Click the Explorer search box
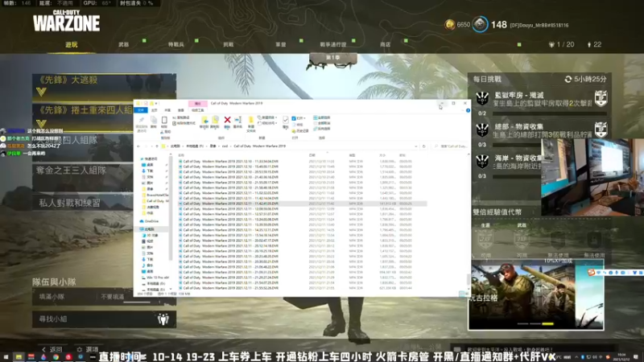644x362 pixels. pos(450,146)
